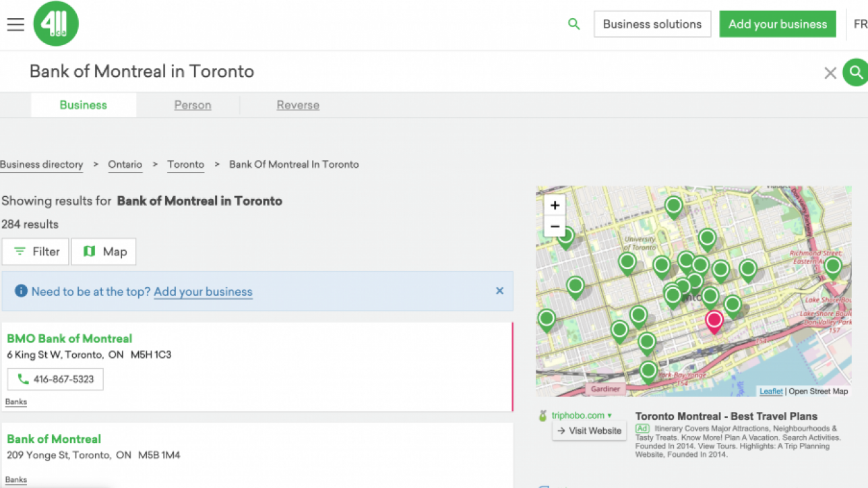Click the green pin near Richmond Street East
Screen dimensions: 868x488
(833, 267)
